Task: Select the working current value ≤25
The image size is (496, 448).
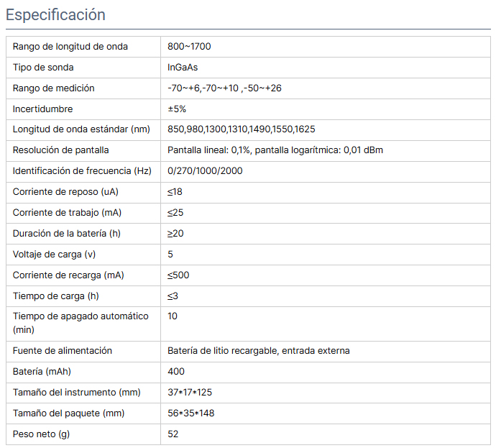Action: [x=175, y=213]
